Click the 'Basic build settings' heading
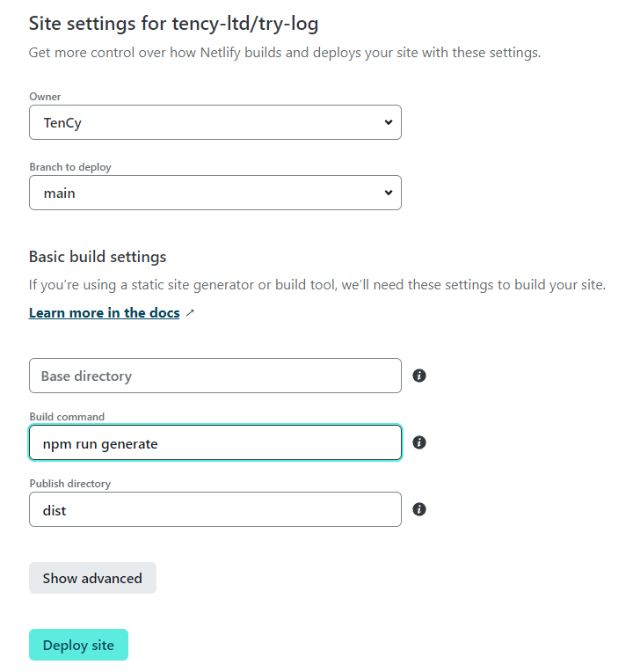Screen dimensions: 640x672 (x=98, y=257)
